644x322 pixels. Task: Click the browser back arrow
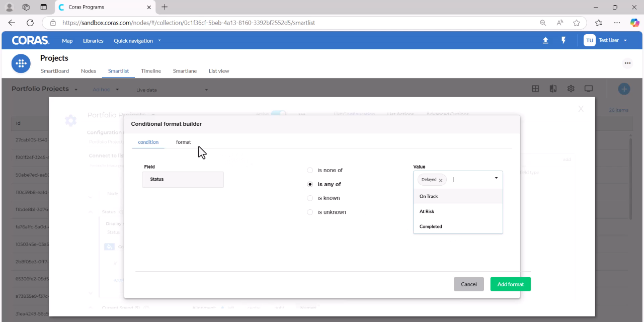pyautogui.click(x=12, y=23)
